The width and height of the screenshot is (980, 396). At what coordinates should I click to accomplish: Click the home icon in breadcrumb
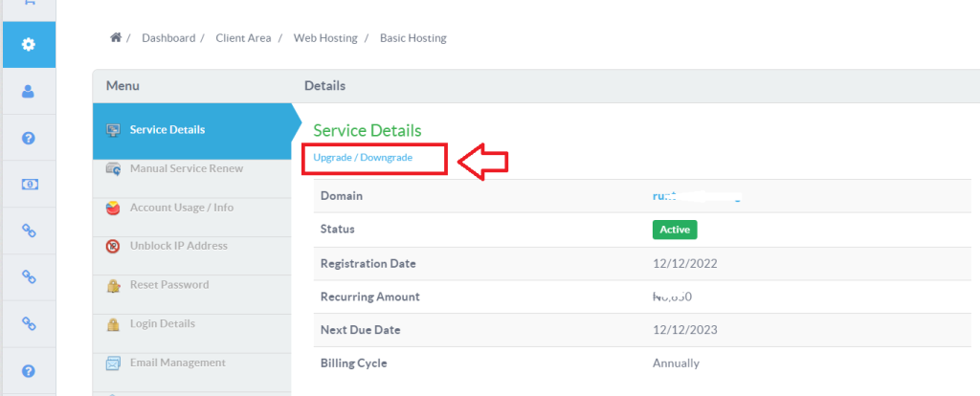(115, 38)
